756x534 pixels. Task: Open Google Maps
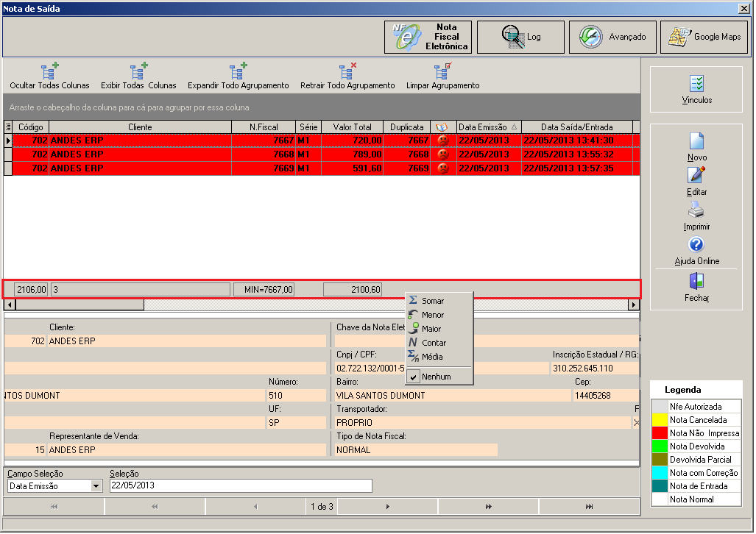tap(704, 37)
